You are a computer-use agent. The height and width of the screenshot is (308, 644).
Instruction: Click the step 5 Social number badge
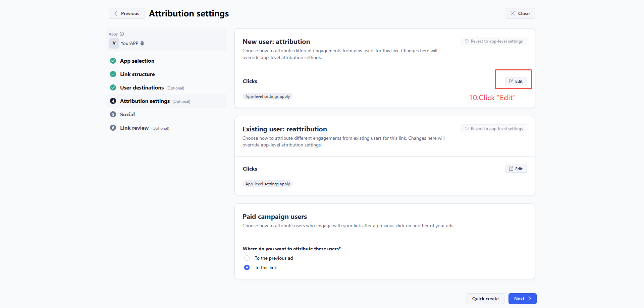[113, 114]
